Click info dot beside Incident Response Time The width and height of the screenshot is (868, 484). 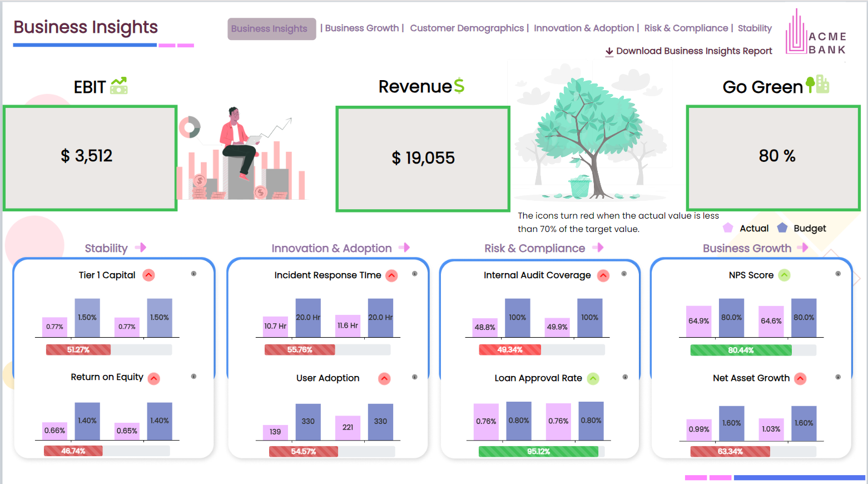415,274
